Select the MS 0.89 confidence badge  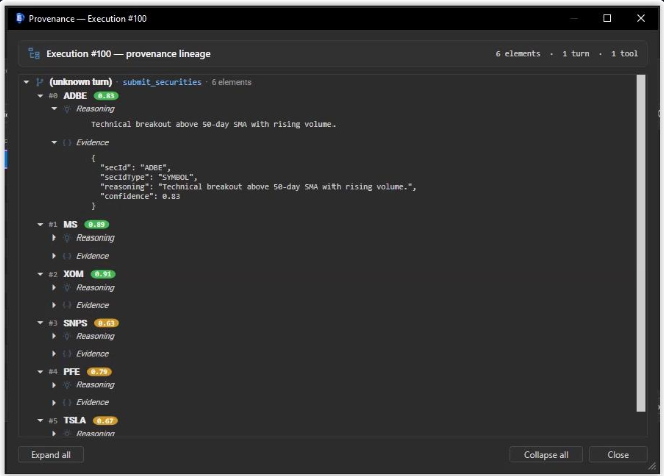pyautogui.click(x=97, y=224)
